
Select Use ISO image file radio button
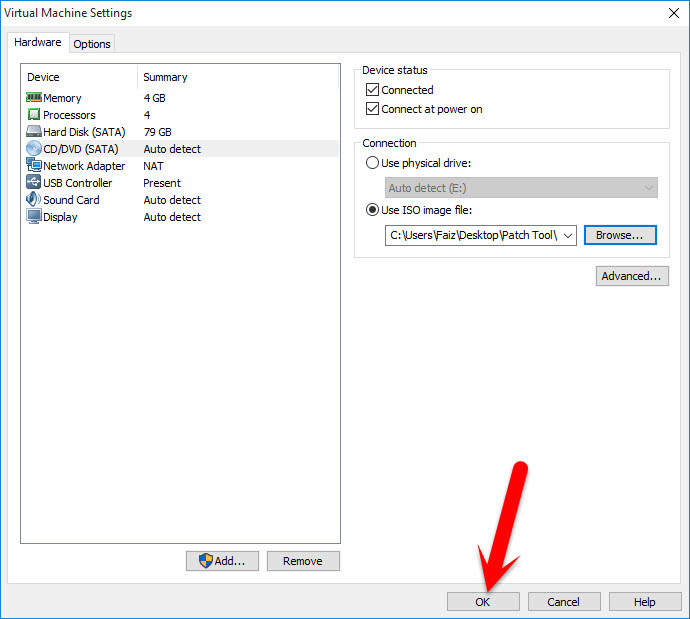click(372, 210)
